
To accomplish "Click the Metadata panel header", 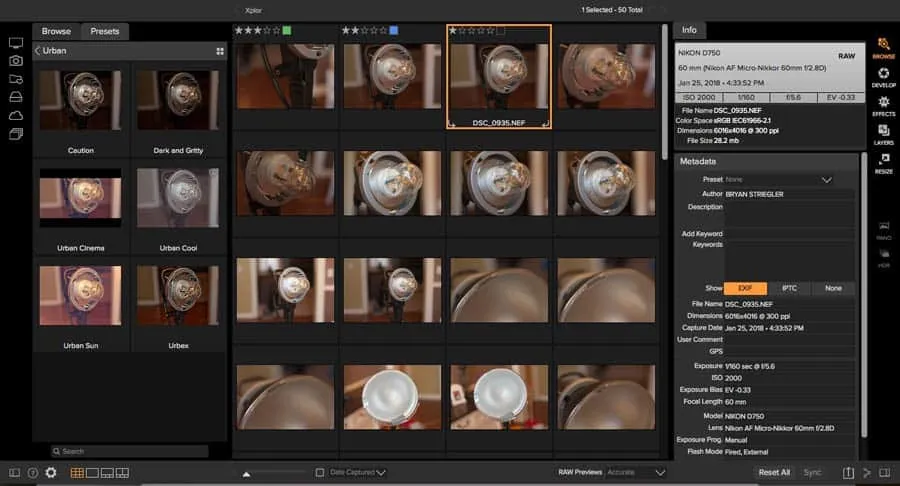I will pyautogui.click(x=768, y=161).
